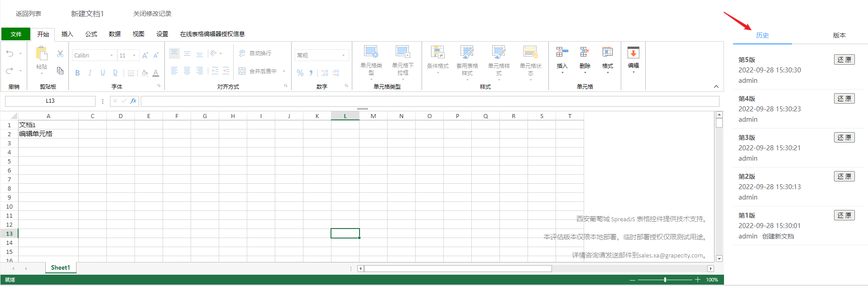Click 返回列表 to go back

click(29, 14)
